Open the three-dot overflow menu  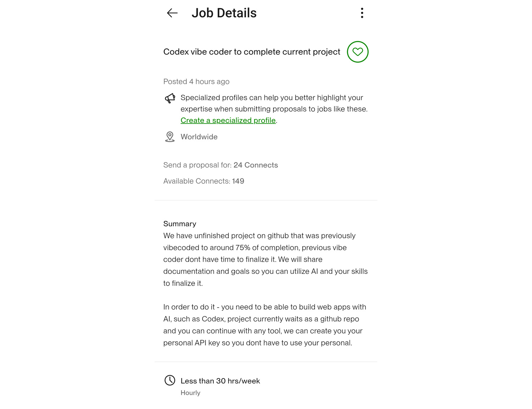362,13
